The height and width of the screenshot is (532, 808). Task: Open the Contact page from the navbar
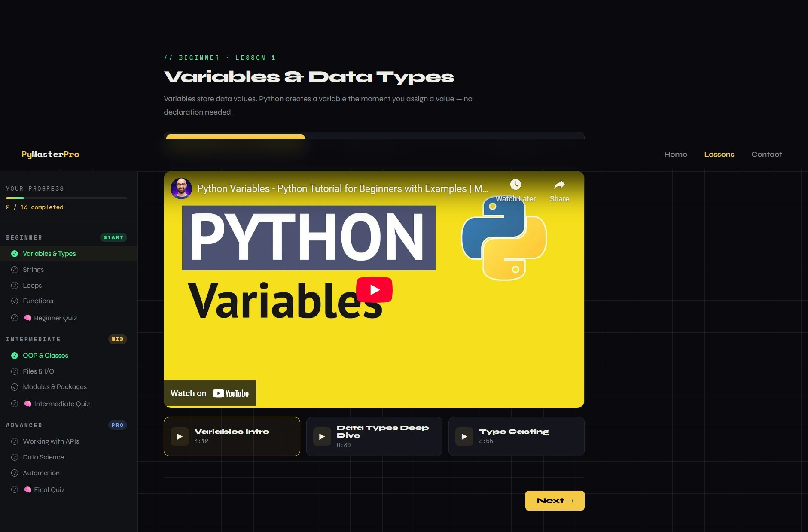766,154
